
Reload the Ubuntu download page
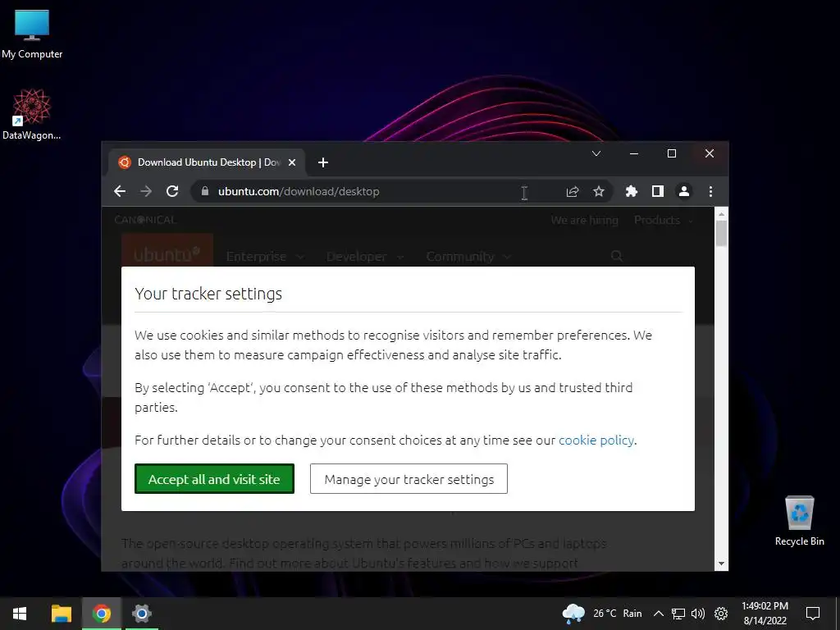(172, 191)
